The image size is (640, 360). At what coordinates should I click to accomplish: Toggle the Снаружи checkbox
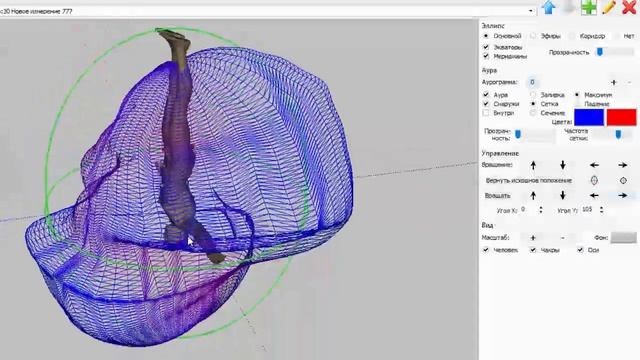[x=486, y=104]
